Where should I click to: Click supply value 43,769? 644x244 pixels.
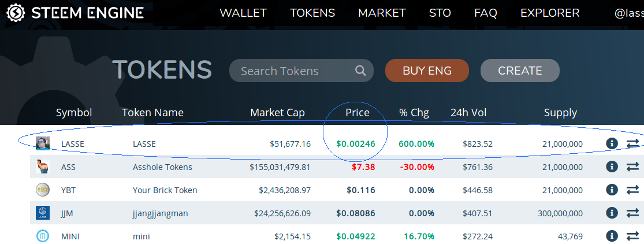click(x=570, y=236)
